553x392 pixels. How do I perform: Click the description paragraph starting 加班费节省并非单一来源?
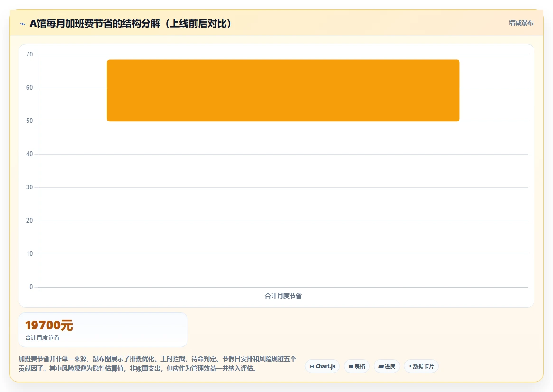point(157,364)
